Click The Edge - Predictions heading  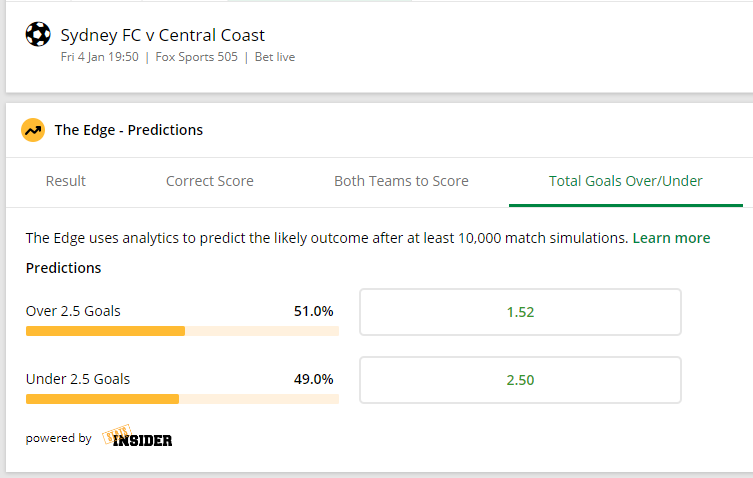coord(129,130)
